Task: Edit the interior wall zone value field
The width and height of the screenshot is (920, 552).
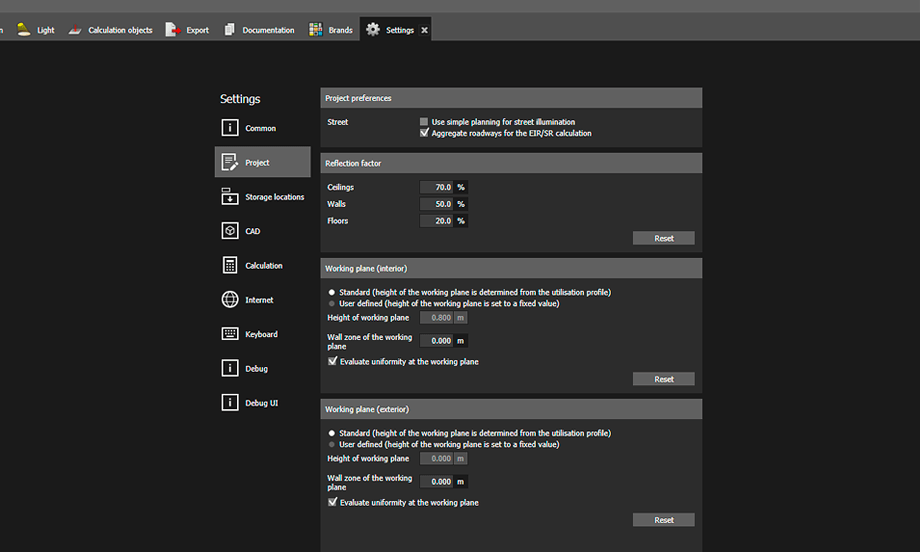Action: pyautogui.click(x=437, y=341)
